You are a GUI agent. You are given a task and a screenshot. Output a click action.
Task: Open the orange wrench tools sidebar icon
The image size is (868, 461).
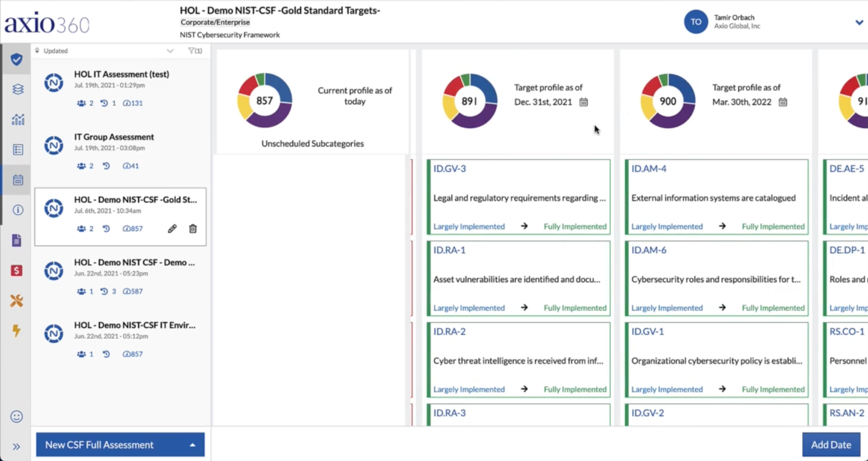17,301
